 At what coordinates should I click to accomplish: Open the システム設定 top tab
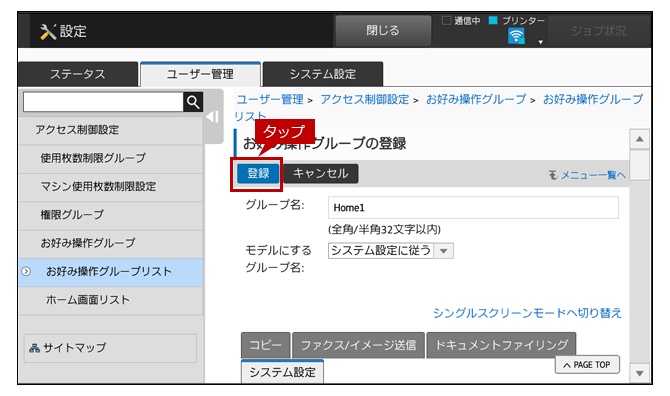323,74
